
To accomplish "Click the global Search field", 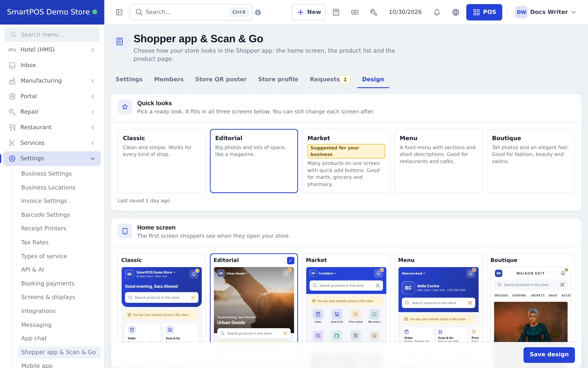I will pyautogui.click(x=191, y=12).
